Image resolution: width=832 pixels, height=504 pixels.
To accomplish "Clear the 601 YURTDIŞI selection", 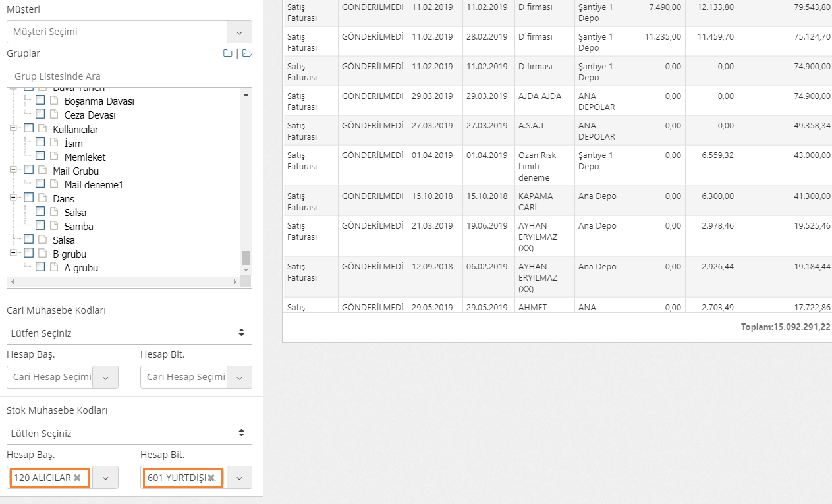I will [211, 478].
